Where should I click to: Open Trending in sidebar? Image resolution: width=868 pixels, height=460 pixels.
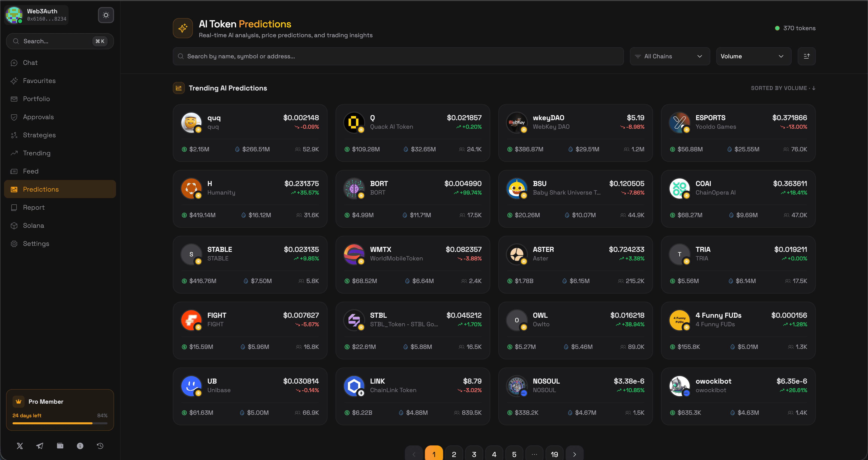60,153
